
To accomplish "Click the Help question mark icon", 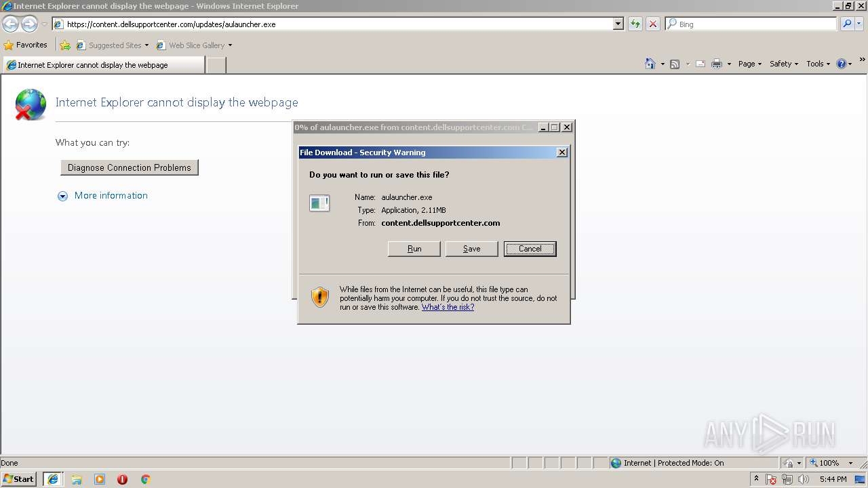I will (x=842, y=64).
